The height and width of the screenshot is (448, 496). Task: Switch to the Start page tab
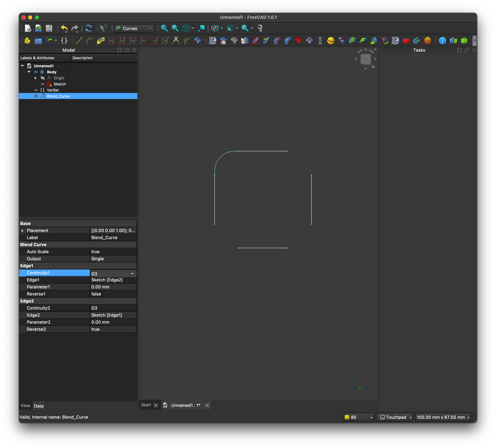coord(146,405)
